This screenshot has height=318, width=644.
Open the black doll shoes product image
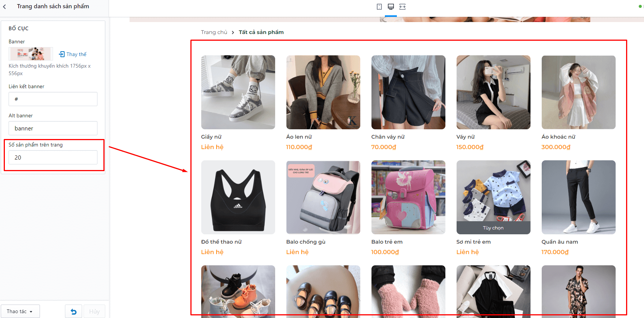coord(323,291)
